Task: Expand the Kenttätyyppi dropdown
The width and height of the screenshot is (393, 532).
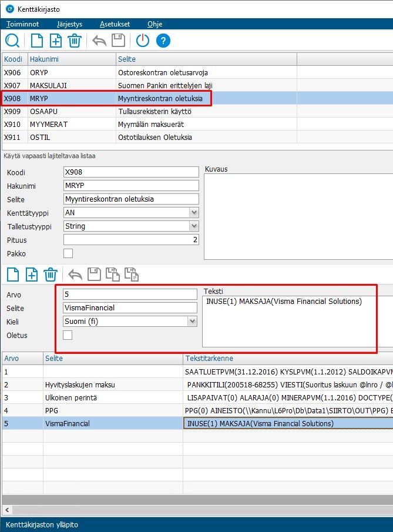Action: click(x=193, y=213)
